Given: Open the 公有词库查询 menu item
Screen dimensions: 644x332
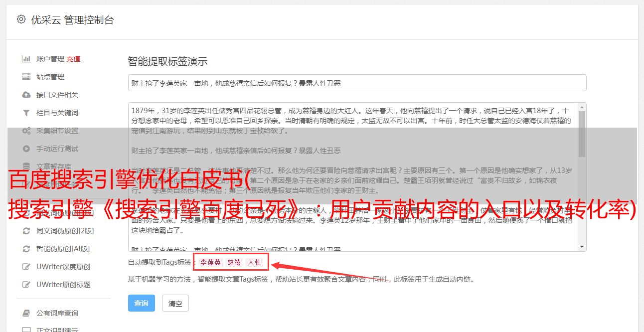Looking at the screenshot, I should 57,313.
